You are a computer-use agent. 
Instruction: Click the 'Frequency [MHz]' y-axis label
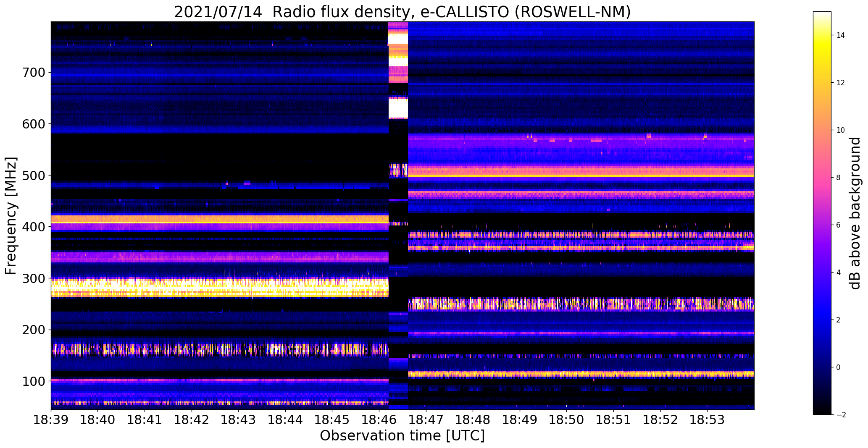[x=11, y=216]
